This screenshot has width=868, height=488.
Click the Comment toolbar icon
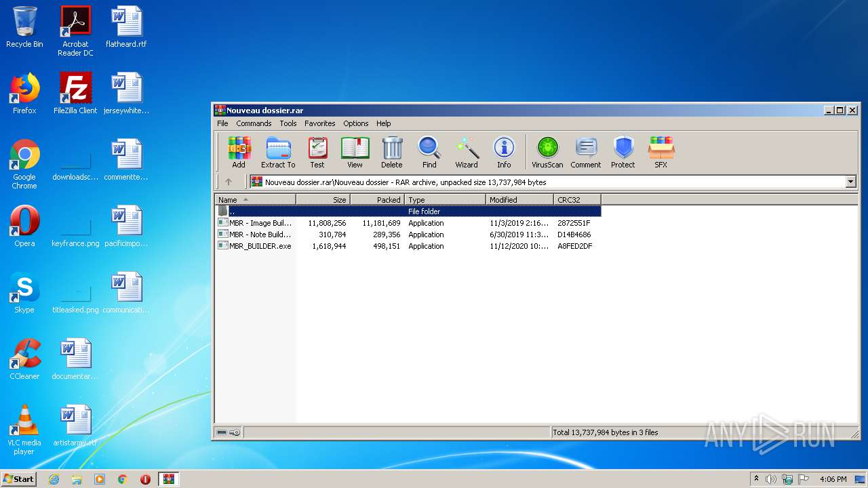tap(586, 152)
